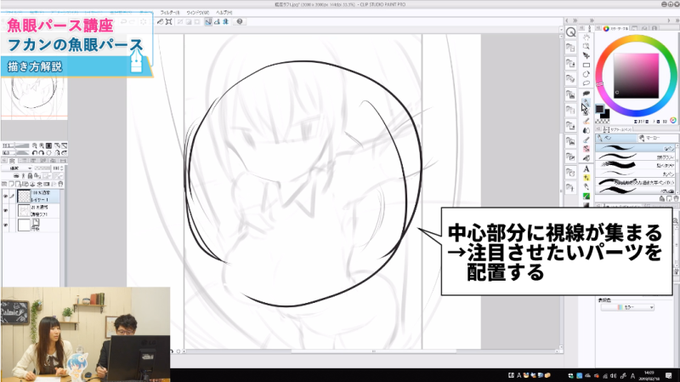Select the green Gradient tool
Screen dimensions: 680x382
(x=586, y=196)
